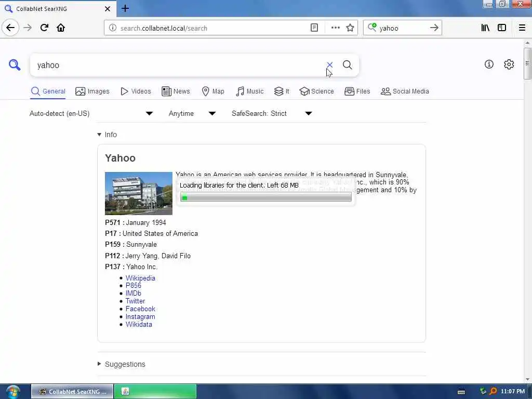The image size is (532, 399).
Task: Switch to the Images tab
Action: [x=92, y=91]
